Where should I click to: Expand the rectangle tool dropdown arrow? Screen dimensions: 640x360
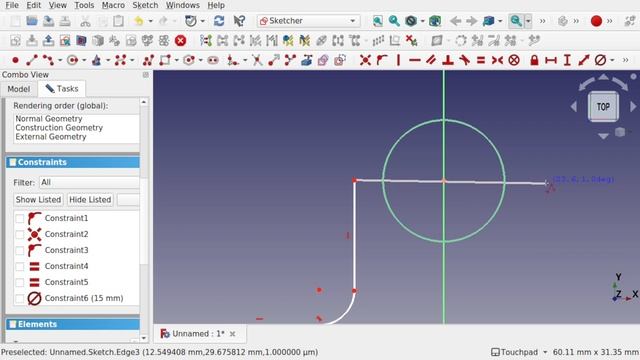pos(176,60)
